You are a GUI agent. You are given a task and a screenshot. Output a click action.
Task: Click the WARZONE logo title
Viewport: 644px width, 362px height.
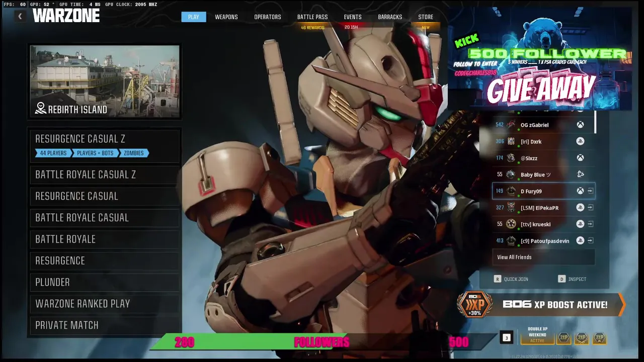pyautogui.click(x=66, y=16)
